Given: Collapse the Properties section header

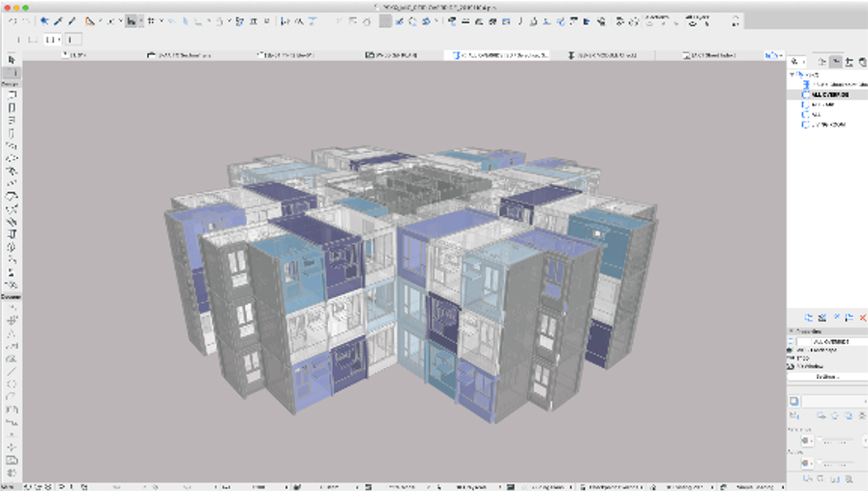Looking at the screenshot, I should tap(791, 331).
